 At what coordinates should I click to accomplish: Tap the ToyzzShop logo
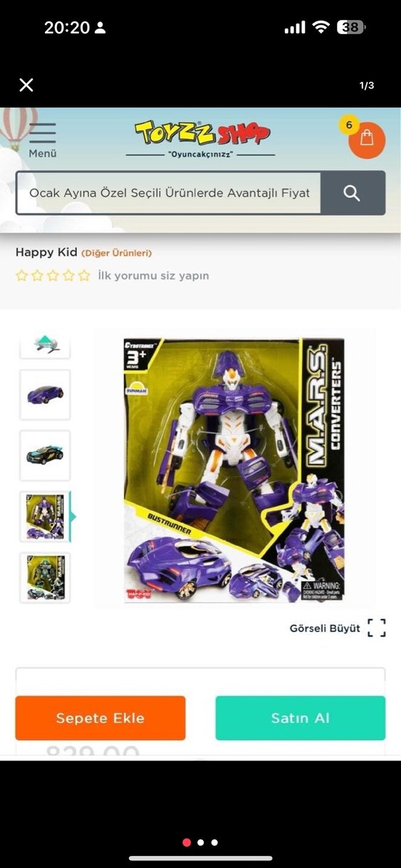(202, 133)
